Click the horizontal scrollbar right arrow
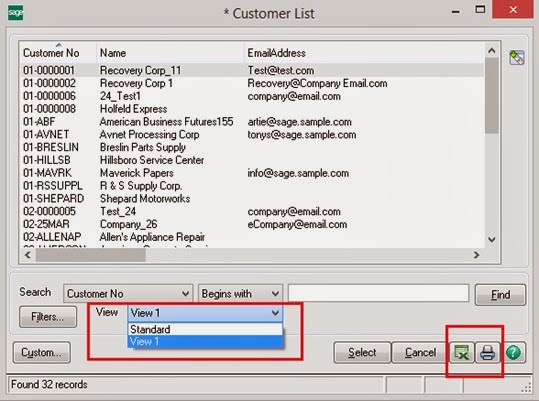The width and height of the screenshot is (539, 401). tap(476, 255)
